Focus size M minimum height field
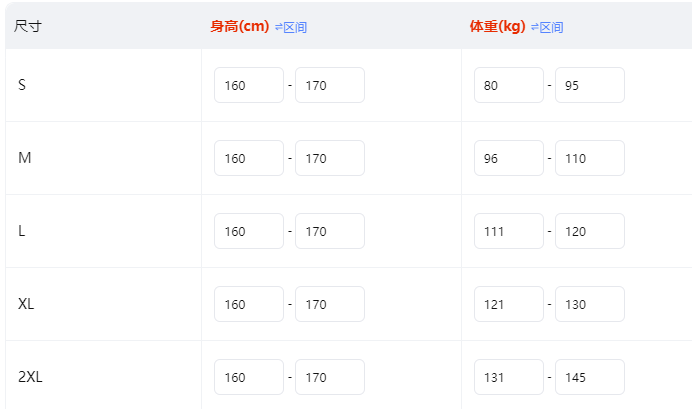692x409 pixels. click(249, 158)
